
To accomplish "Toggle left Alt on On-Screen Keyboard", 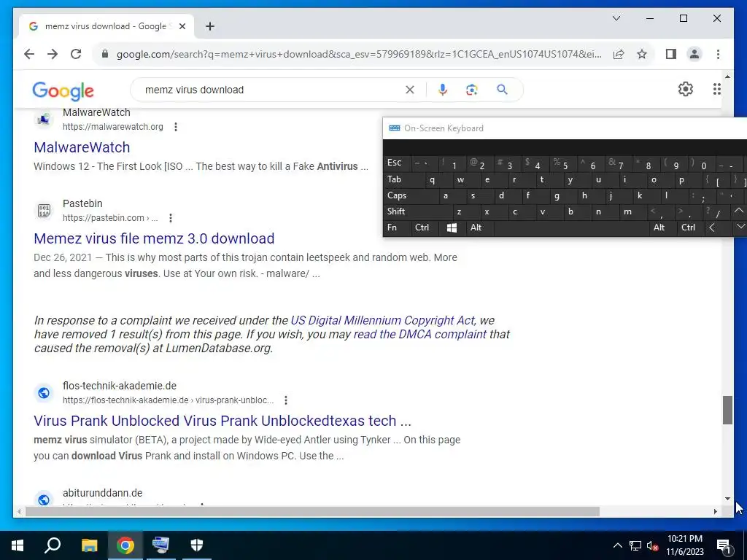I will point(480,227).
